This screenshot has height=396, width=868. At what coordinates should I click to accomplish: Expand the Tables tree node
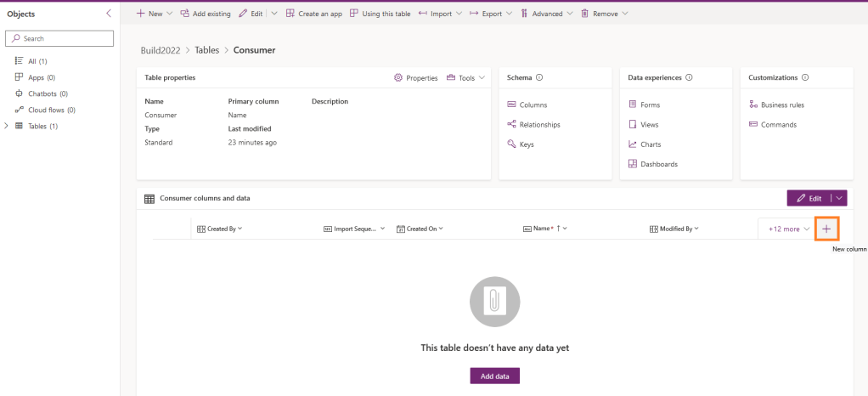(x=8, y=126)
